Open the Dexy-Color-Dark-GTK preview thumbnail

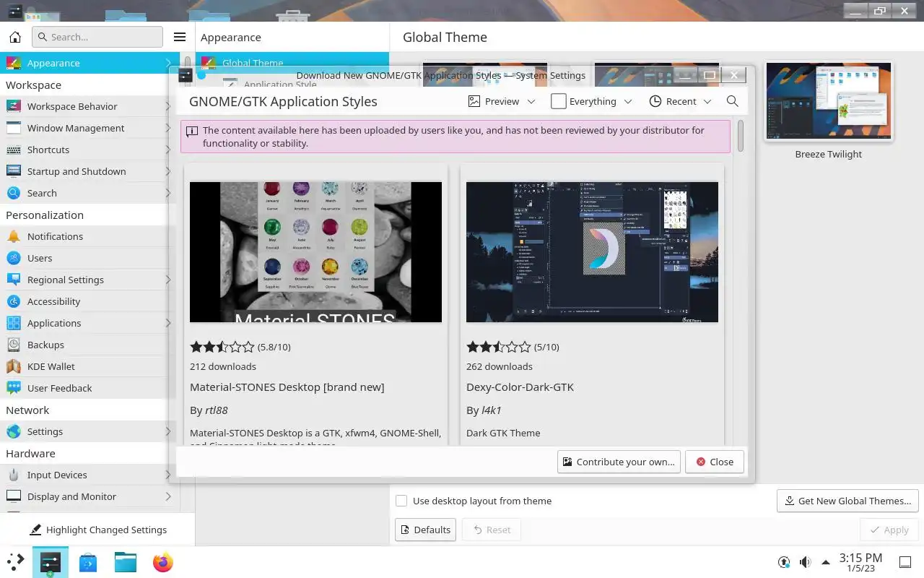click(592, 252)
